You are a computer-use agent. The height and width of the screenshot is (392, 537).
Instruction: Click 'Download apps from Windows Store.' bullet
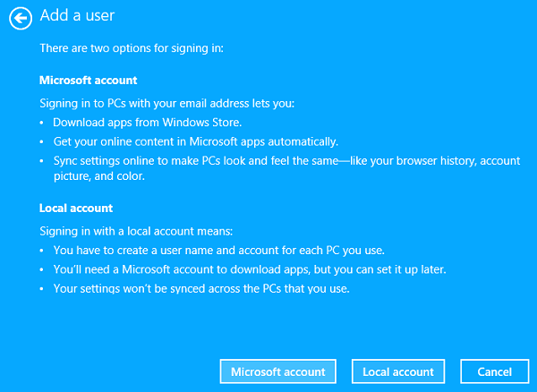coord(148,123)
